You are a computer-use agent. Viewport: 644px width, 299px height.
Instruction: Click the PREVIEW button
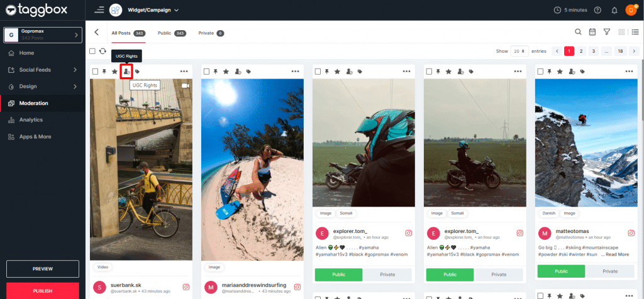coord(43,269)
